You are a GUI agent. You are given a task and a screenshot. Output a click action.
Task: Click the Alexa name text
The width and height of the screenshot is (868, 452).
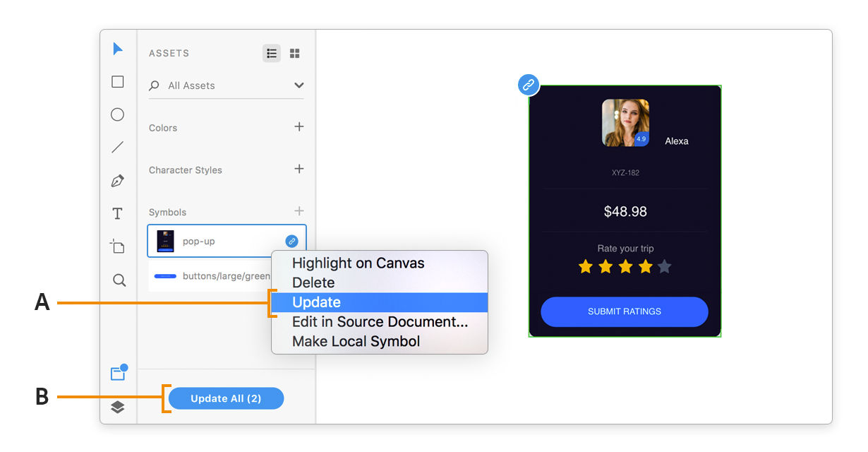tap(677, 141)
